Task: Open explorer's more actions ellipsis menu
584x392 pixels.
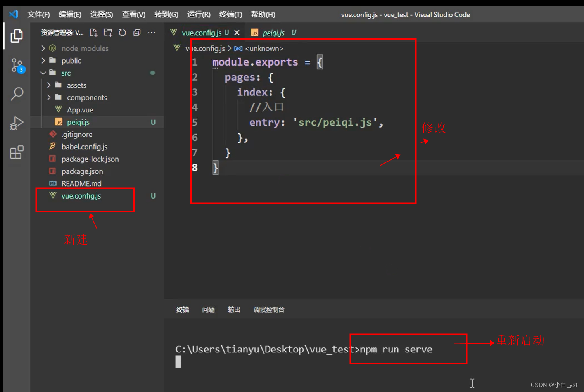Action: point(152,33)
